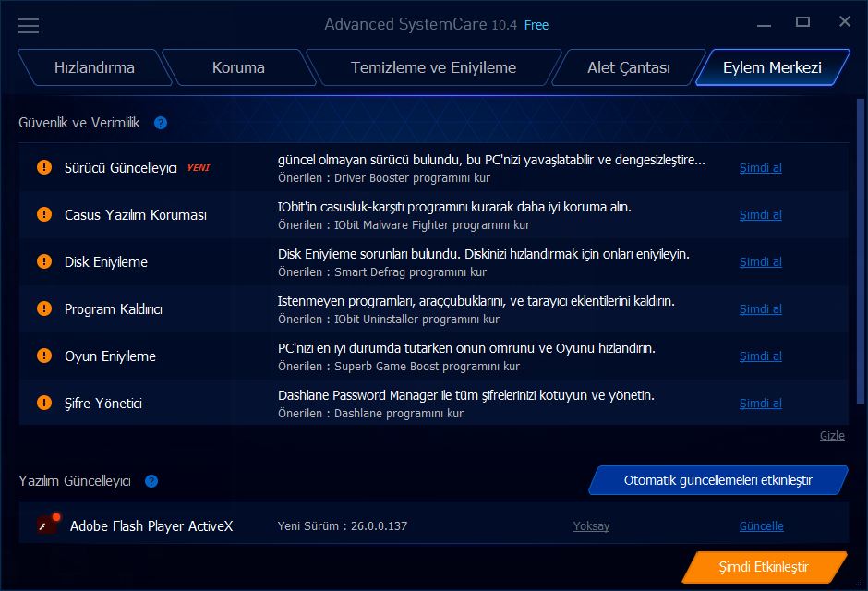Screen dimensions: 868x591
Task: Click the Adobe Flash Player ActiveX icon
Action: click(48, 524)
